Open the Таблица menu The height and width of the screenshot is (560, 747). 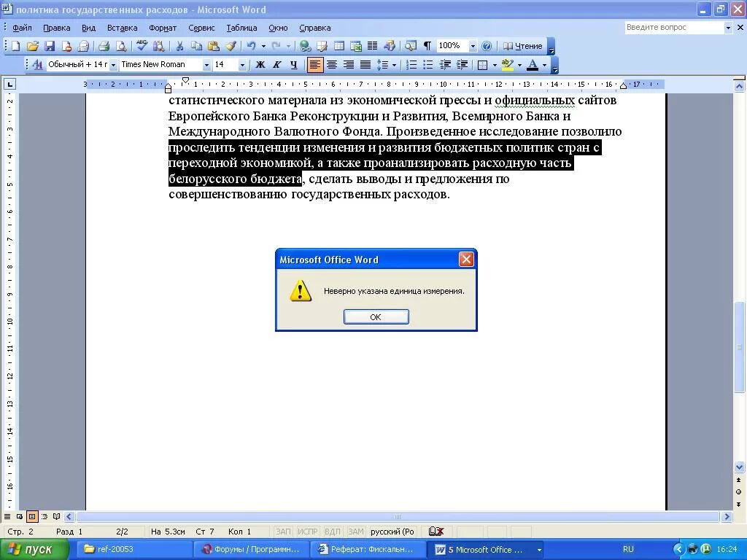[x=241, y=28]
